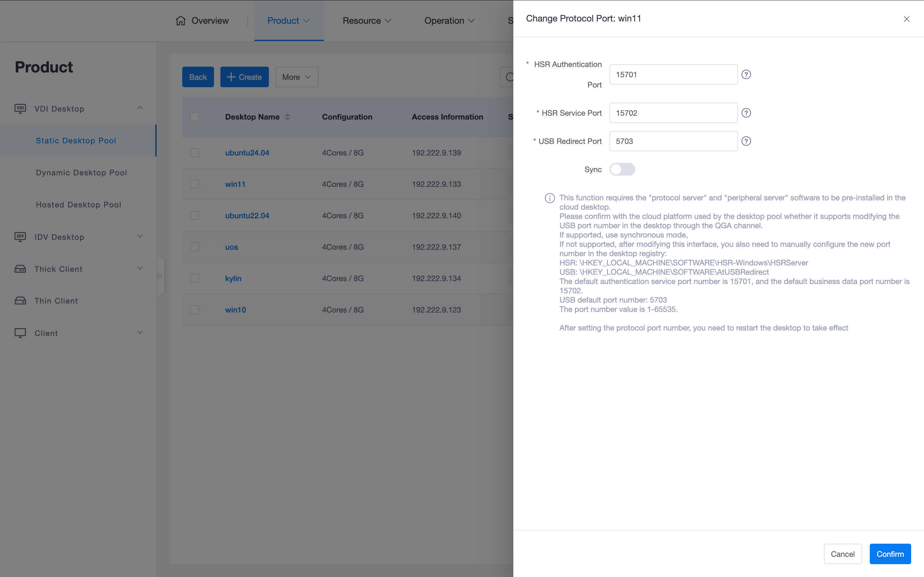The image size is (924, 577).
Task: Open the Resource menu
Action: (x=366, y=21)
